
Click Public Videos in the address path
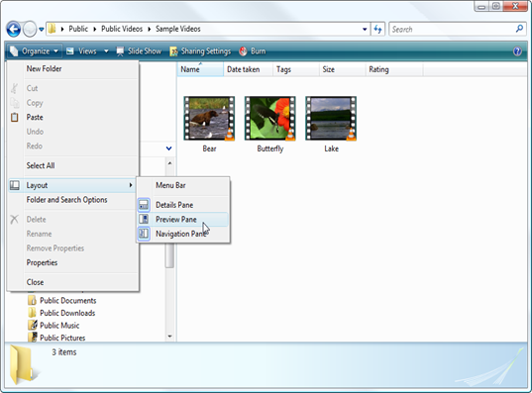tap(122, 29)
